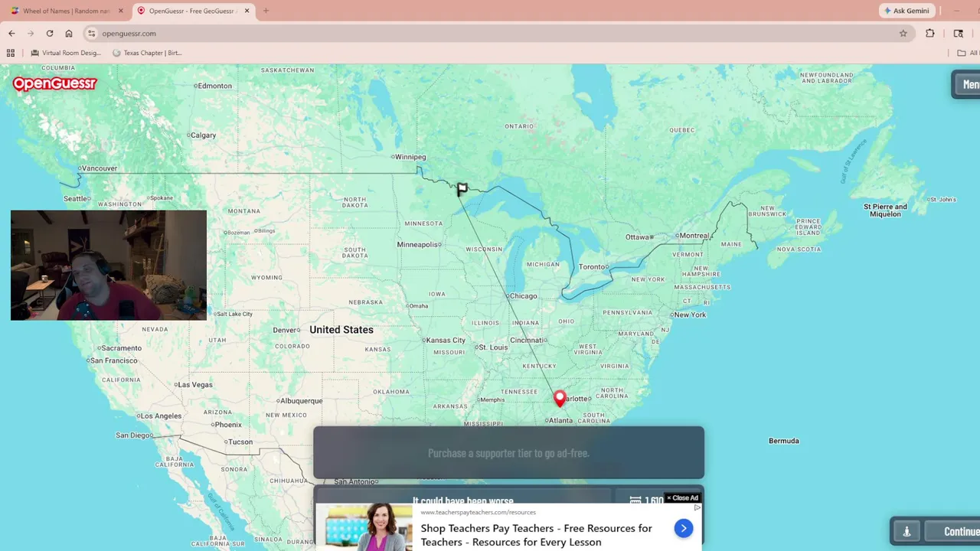Click the St. Louis city label
This screenshot has width=980, height=551.
pos(492,347)
